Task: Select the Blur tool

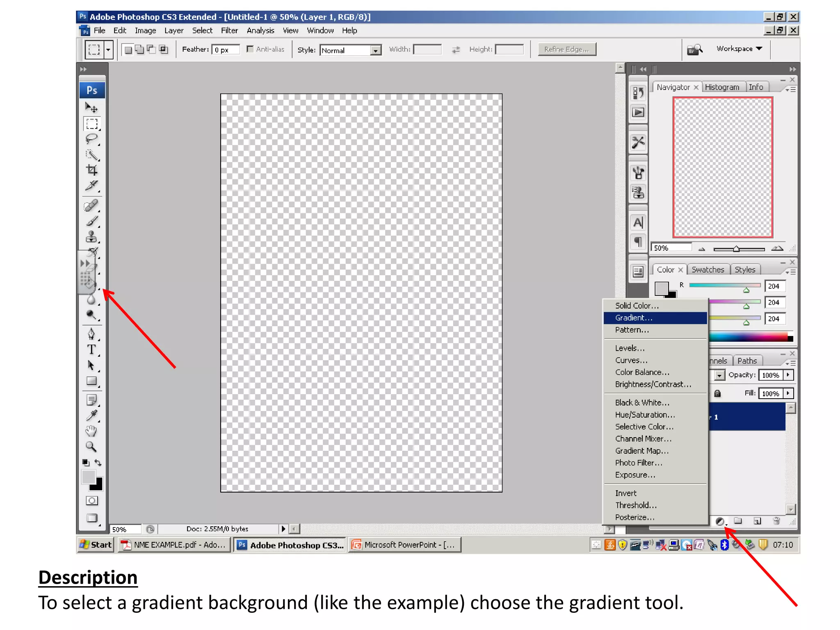Action: 91,300
